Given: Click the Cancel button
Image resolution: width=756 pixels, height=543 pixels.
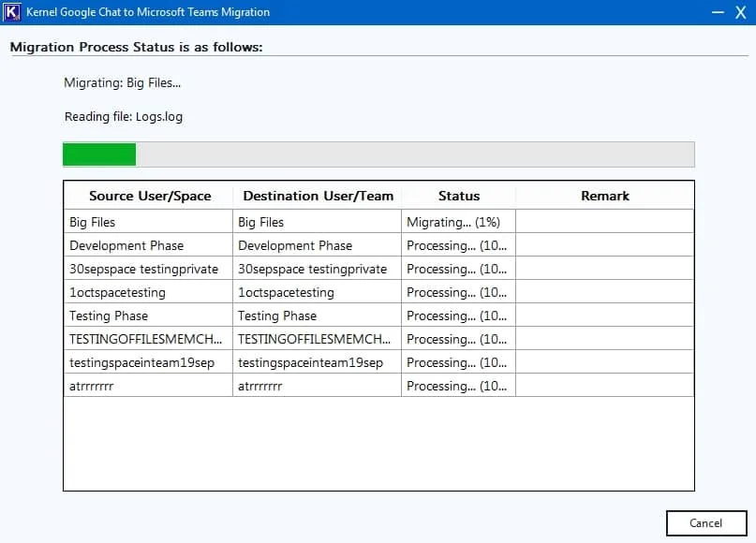Looking at the screenshot, I should pyautogui.click(x=706, y=522).
